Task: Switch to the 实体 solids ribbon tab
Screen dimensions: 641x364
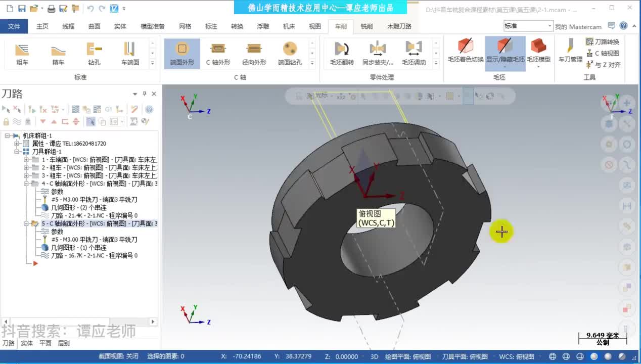Action: (x=120, y=26)
